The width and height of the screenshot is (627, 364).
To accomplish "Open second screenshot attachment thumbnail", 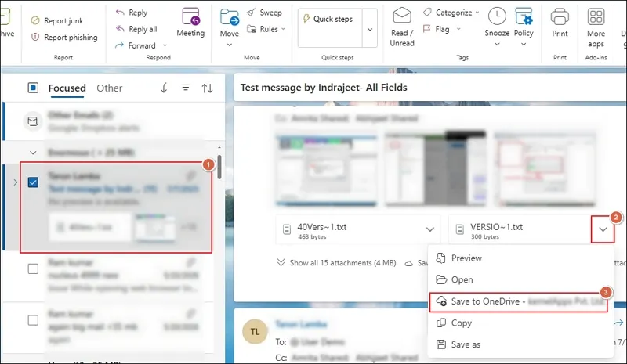I will coord(435,169).
